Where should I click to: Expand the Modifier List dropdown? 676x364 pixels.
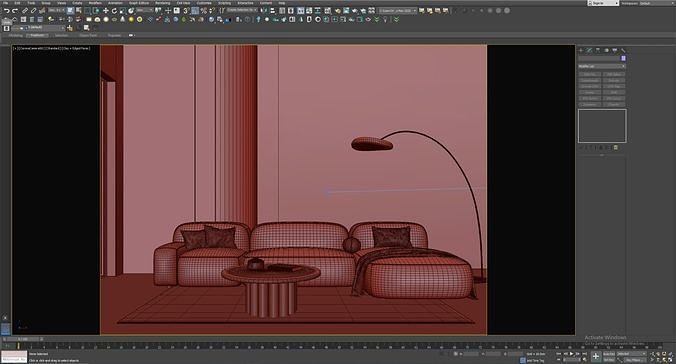click(x=601, y=66)
